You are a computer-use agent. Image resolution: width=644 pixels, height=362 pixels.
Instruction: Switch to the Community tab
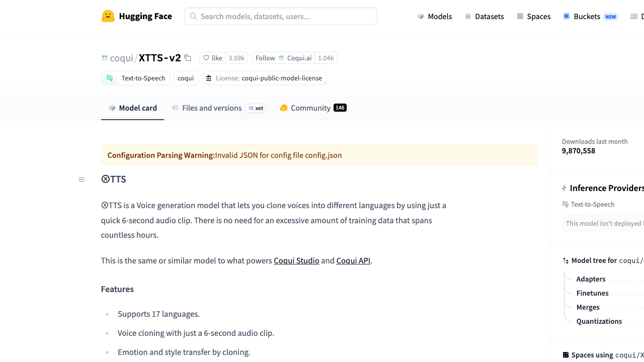pyautogui.click(x=313, y=108)
